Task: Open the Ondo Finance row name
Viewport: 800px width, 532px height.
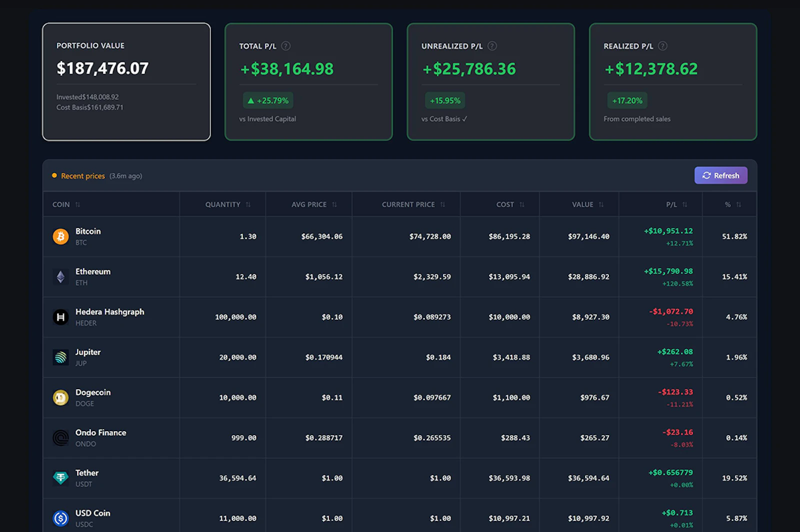Action: coord(100,433)
